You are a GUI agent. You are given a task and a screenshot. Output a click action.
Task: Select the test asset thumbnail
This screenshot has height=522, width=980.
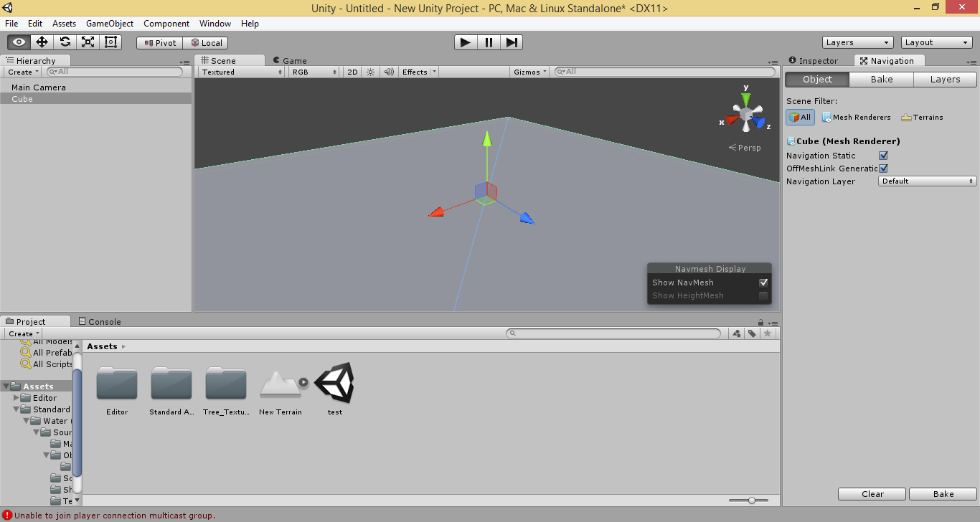[334, 383]
